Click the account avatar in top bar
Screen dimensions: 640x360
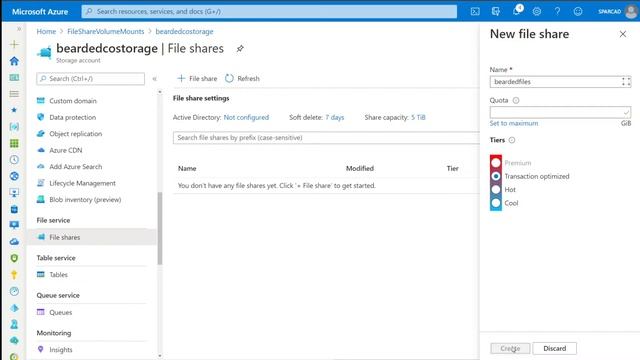point(631,11)
